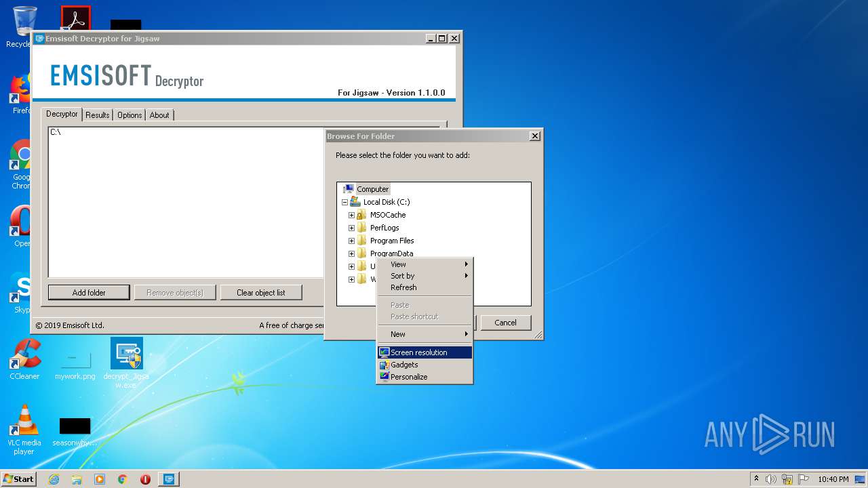Click the Start button

coord(19,479)
